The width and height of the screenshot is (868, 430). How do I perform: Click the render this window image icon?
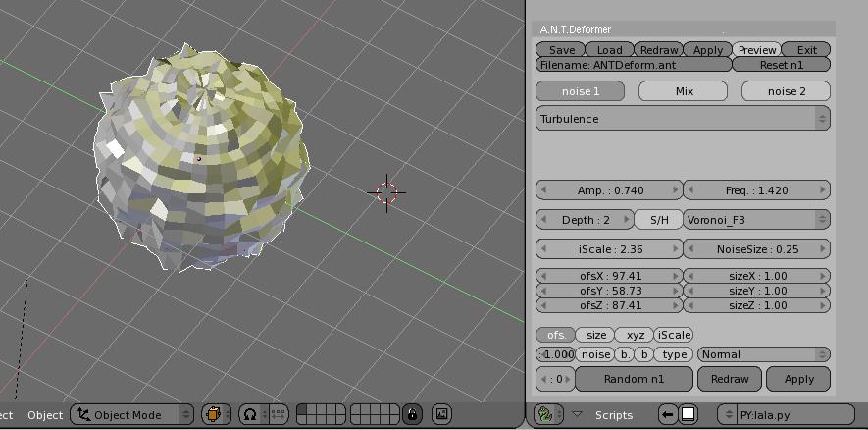[x=441, y=414]
